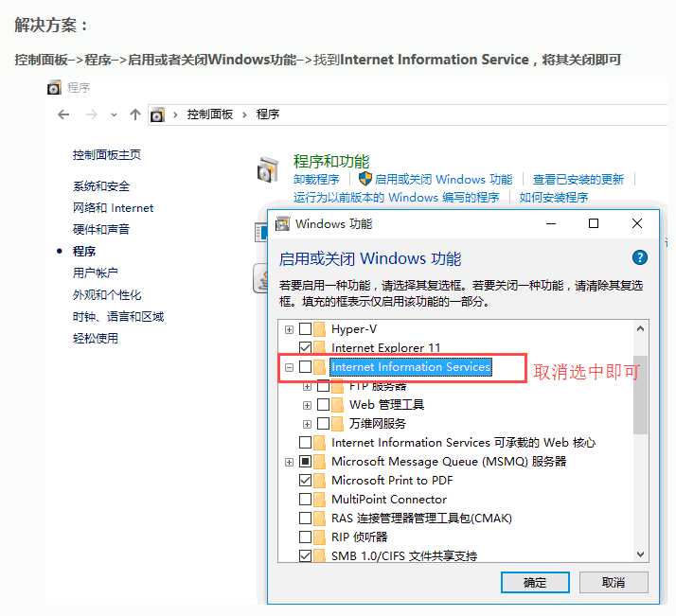Open 硬件和声音 category
The height and width of the screenshot is (616, 676).
101,229
